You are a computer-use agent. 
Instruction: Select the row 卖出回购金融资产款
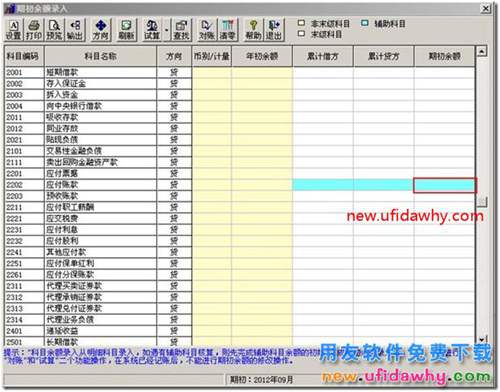click(240, 162)
